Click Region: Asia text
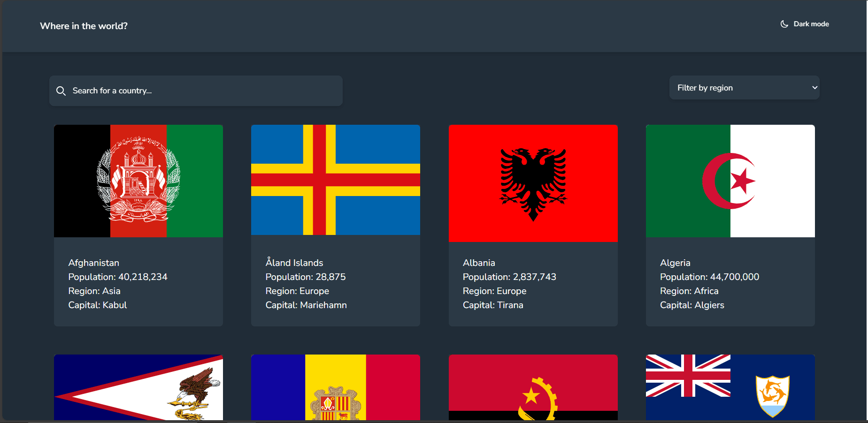This screenshot has width=868, height=423. click(x=94, y=291)
